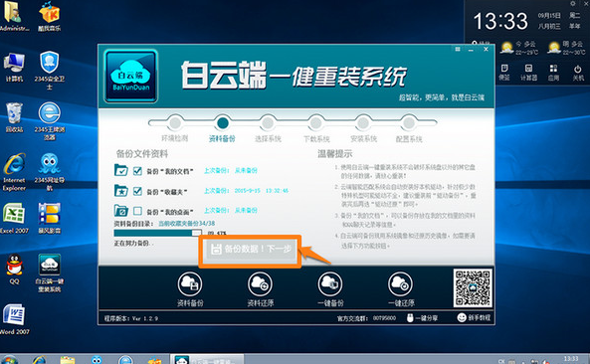Click today's 今 多云 weather forecast
This screenshot has height=364, width=590.
click(520, 48)
